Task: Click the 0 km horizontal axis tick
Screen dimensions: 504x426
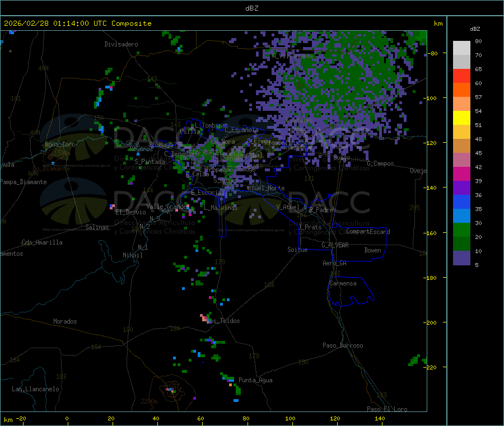Action: click(67, 418)
